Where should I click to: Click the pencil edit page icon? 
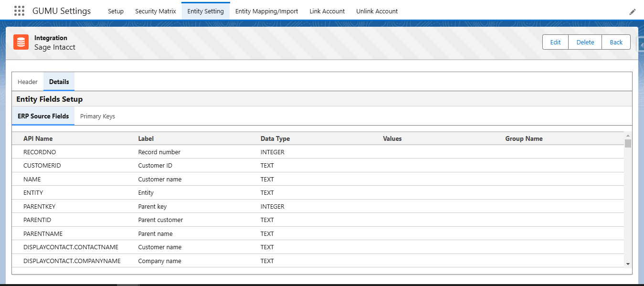pyautogui.click(x=633, y=12)
